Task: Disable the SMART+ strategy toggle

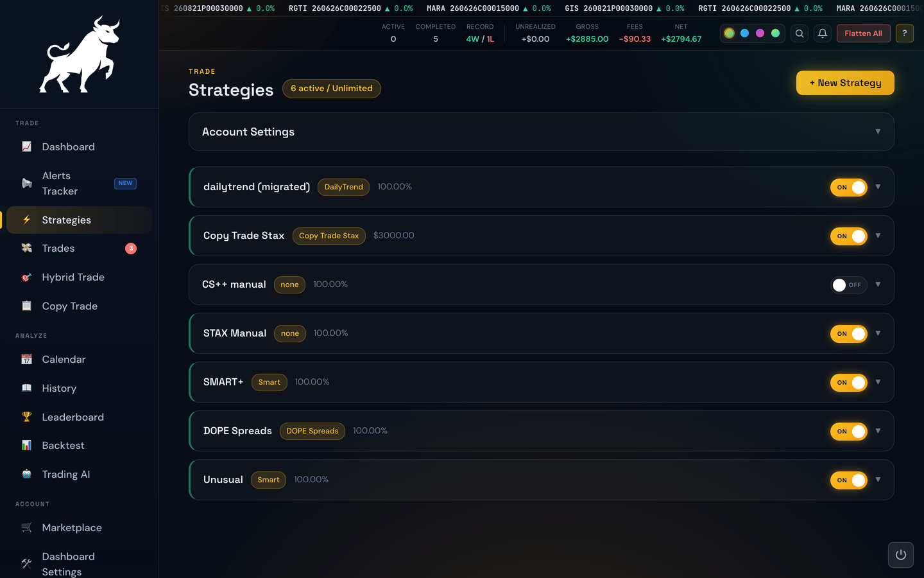Action: click(849, 383)
